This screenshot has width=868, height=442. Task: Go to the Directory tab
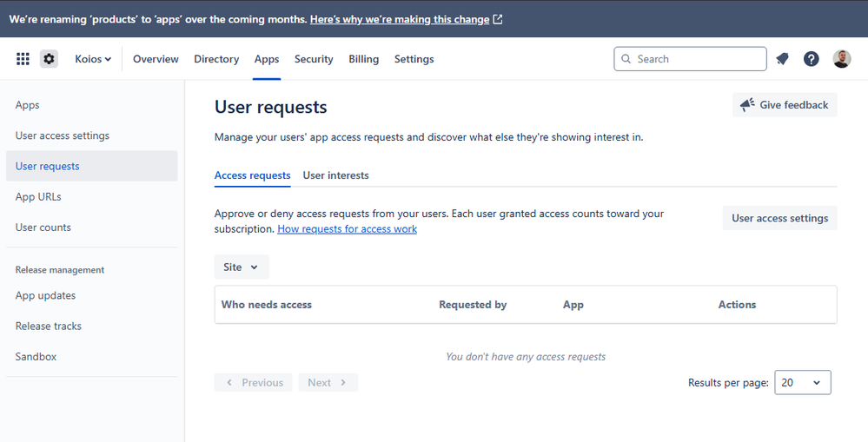(x=216, y=59)
